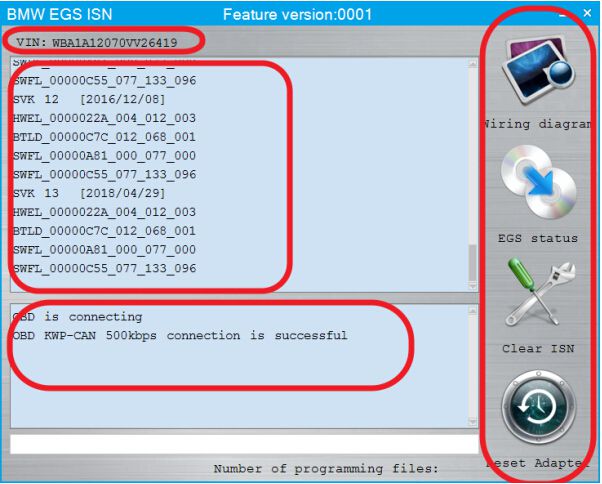The width and height of the screenshot is (602, 484).
Task: Click the upper list scrollbar thumb
Action: 473,263
